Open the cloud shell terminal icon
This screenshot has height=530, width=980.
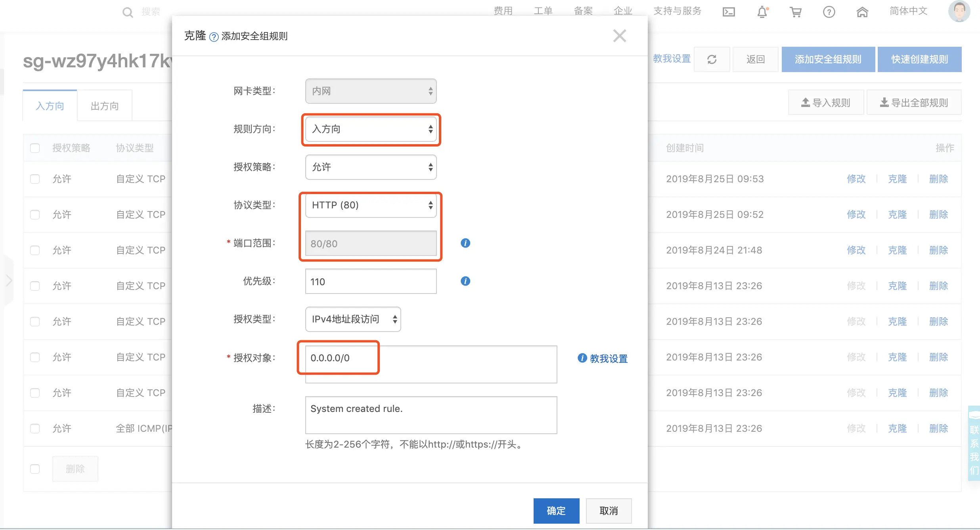pyautogui.click(x=729, y=12)
